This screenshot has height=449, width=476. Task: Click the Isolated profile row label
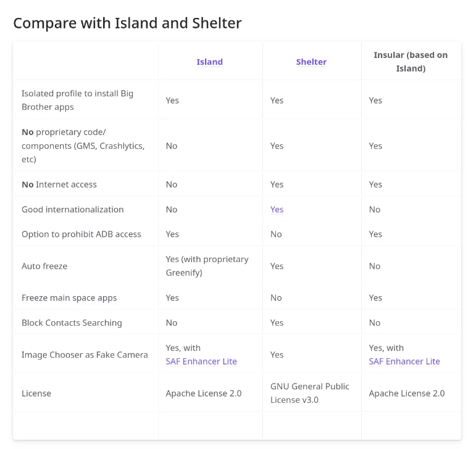point(77,100)
